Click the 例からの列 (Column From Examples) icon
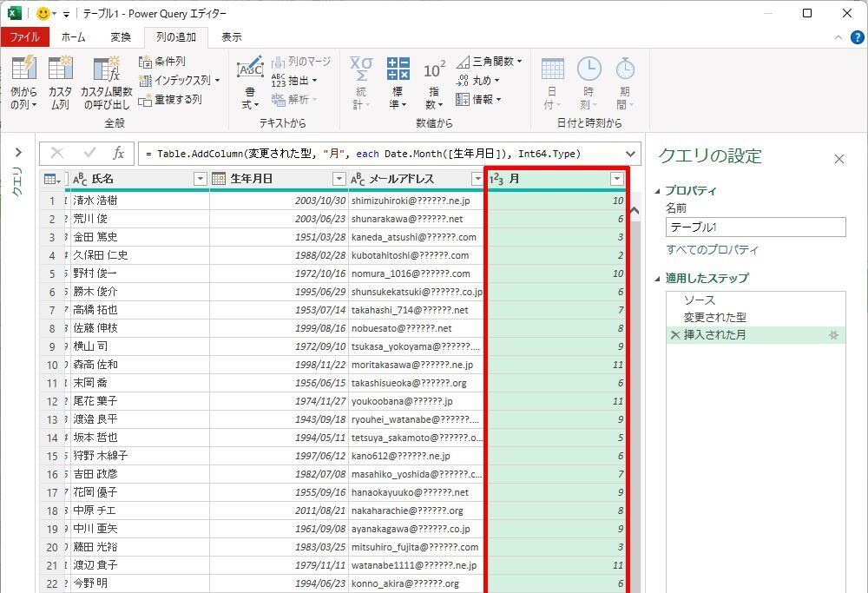 click(x=23, y=69)
